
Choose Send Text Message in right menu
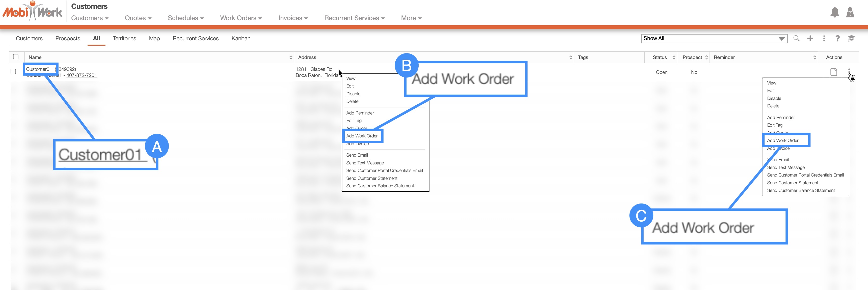(x=785, y=167)
